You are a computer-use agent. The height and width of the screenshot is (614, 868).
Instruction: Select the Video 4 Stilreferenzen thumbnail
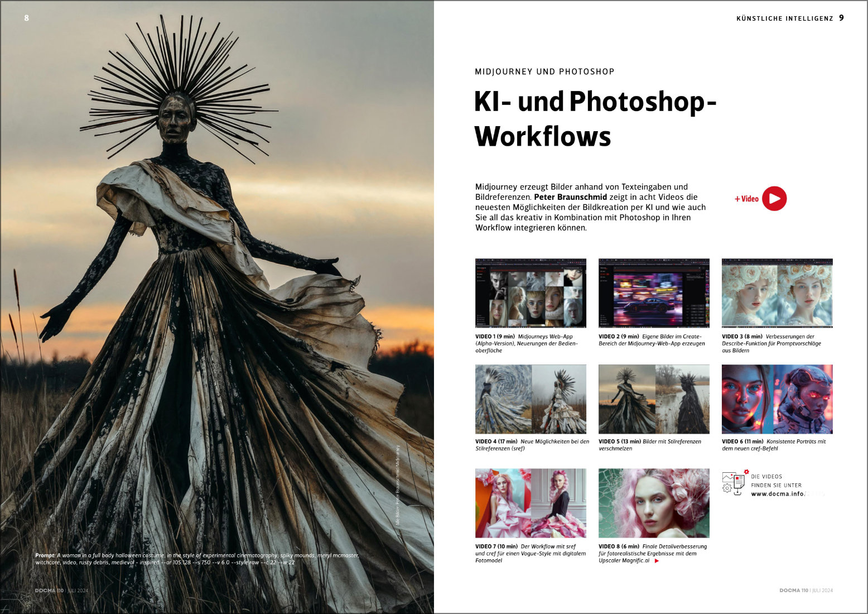pos(531,399)
